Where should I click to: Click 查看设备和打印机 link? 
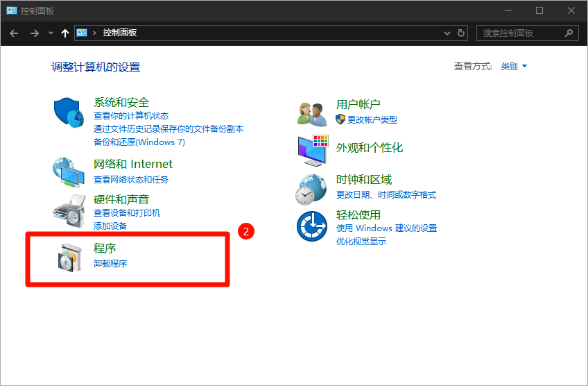tap(127, 213)
